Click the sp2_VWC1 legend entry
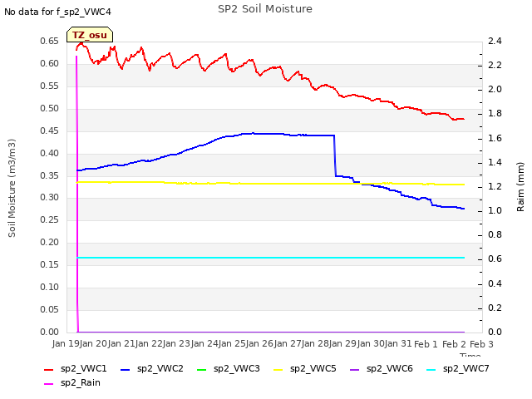The height and width of the screenshot is (399, 532). coord(76,368)
